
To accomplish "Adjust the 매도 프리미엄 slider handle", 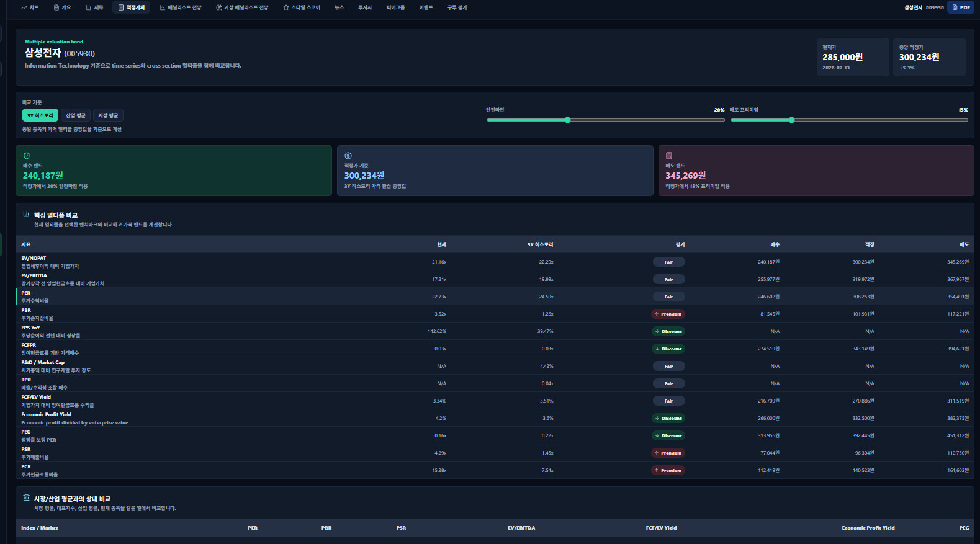I will [x=791, y=120].
